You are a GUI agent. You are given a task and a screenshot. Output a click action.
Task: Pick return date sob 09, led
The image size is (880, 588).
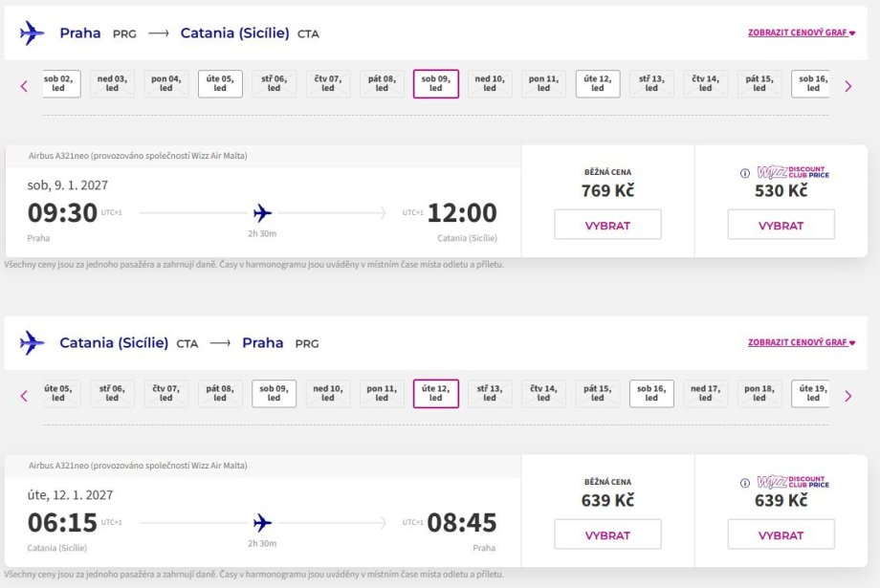[275, 394]
